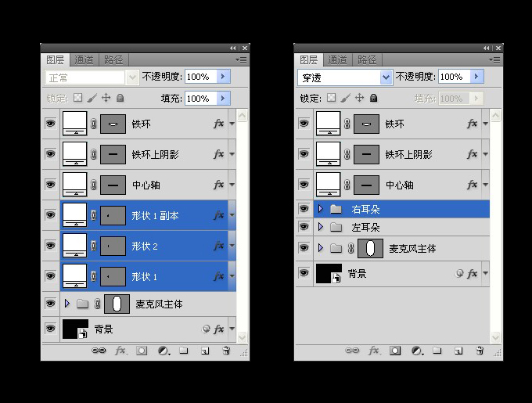Add layer style fx in right panel footer
Screen dimensions: 532x403
(x=374, y=351)
